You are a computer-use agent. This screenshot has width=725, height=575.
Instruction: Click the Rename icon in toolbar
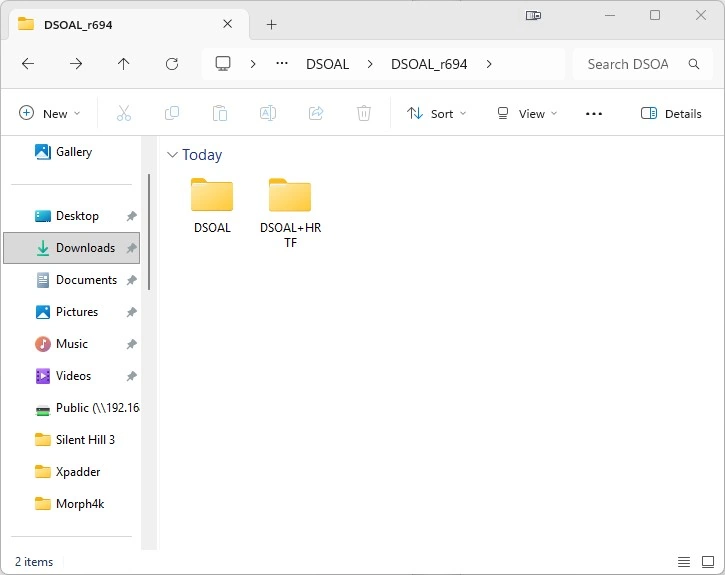click(268, 113)
